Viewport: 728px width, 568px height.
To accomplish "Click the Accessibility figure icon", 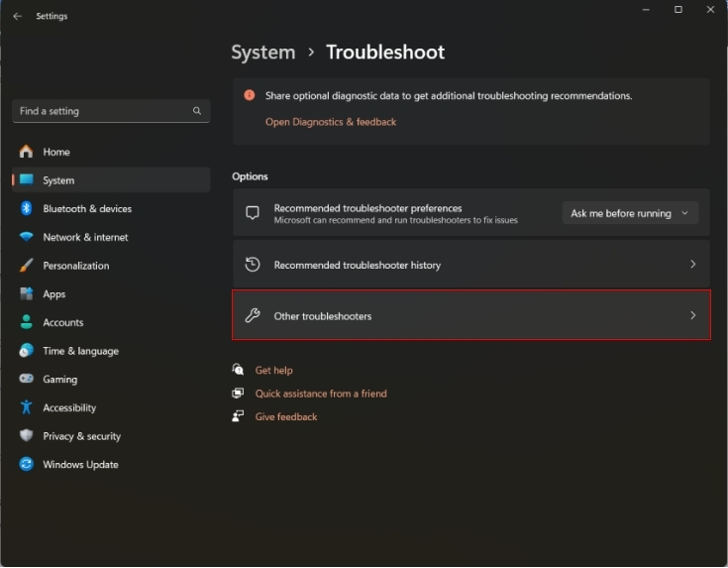I will tap(27, 407).
